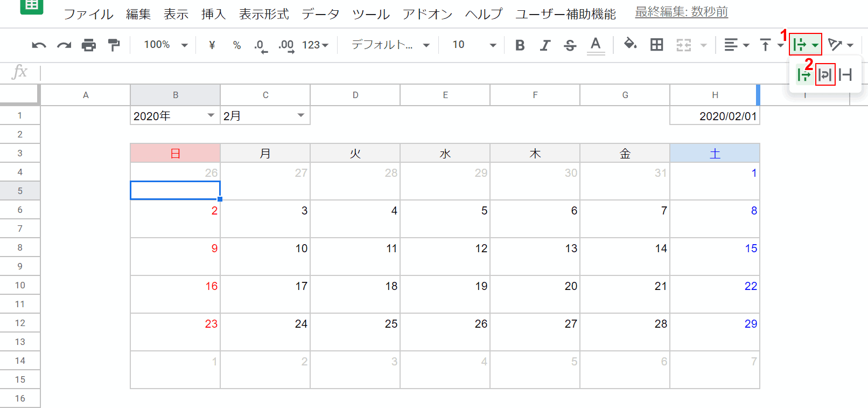This screenshot has height=408, width=868.
Task: Open the 2020年 year dropdown in B1
Action: (211, 115)
